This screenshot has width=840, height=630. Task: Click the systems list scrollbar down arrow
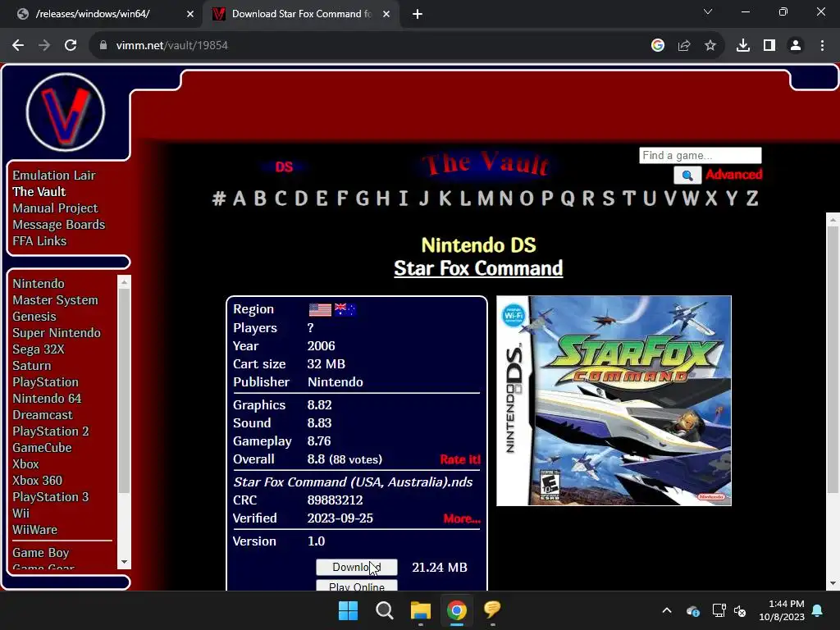pos(125,562)
